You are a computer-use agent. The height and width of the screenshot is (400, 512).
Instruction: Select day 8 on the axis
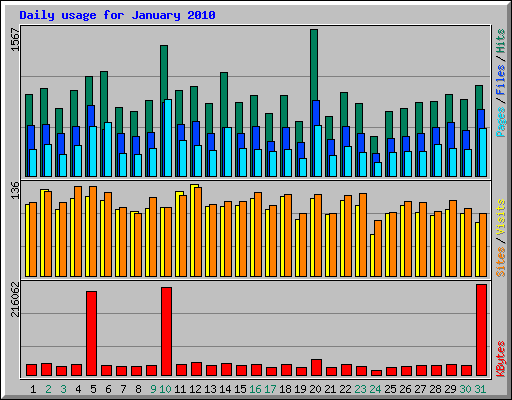coord(138,389)
